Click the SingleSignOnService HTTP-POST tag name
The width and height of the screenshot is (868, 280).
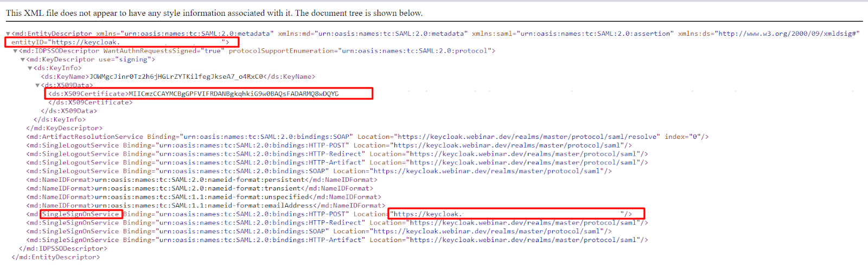81,214
